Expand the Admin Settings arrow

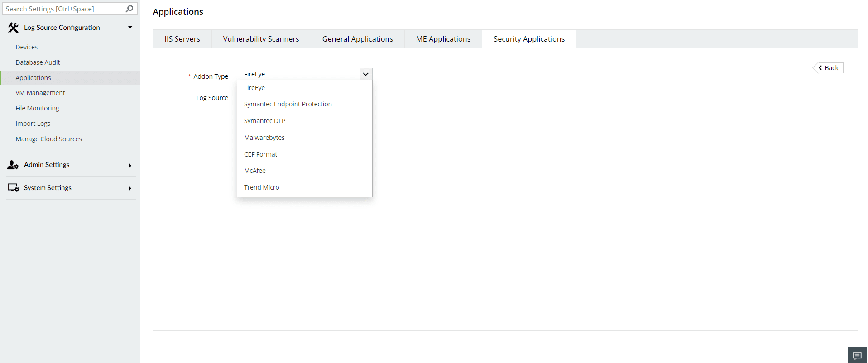click(130, 166)
